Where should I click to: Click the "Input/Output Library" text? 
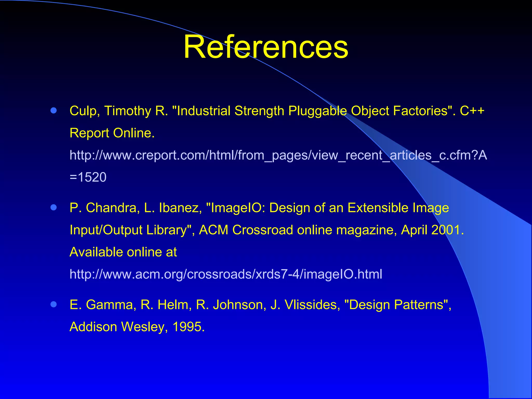(129, 230)
